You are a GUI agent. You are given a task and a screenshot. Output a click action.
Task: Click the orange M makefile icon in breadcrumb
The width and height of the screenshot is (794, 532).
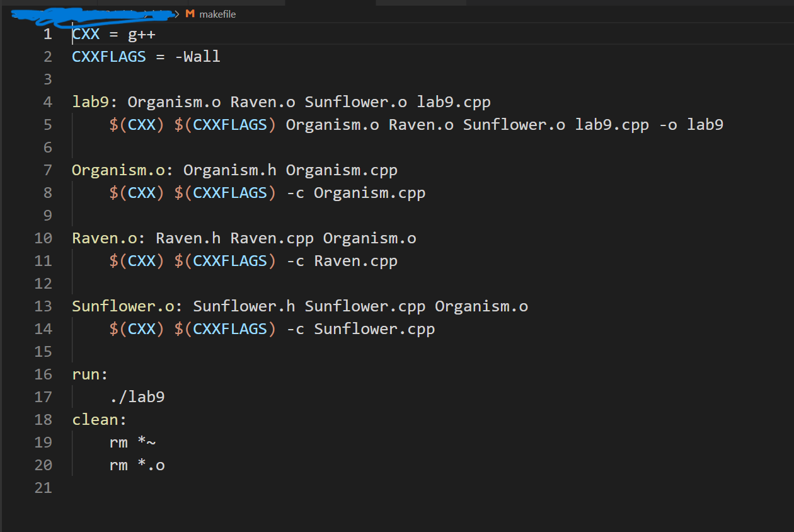tap(191, 13)
